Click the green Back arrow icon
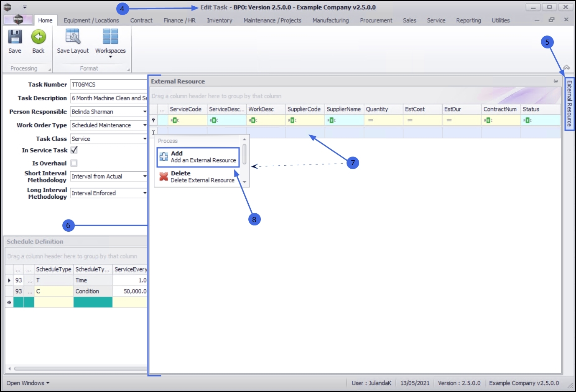Viewport: 576px width, 392px height. [38, 37]
